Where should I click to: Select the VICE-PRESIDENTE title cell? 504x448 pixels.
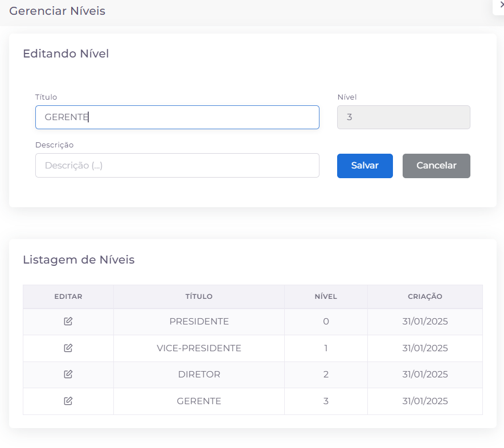(x=199, y=348)
